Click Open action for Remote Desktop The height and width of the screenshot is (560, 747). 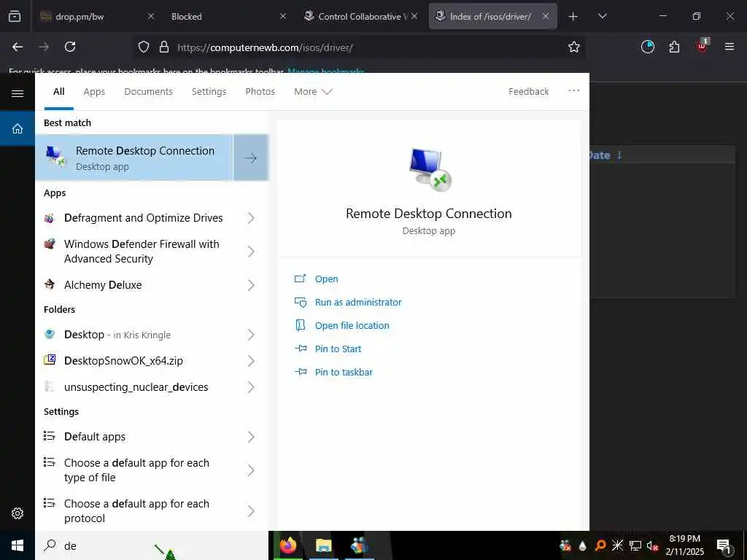pos(326,279)
